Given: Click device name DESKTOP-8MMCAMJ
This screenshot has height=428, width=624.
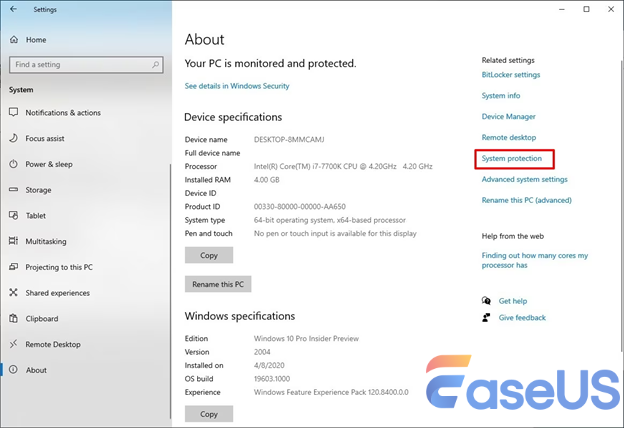Looking at the screenshot, I should click(289, 140).
